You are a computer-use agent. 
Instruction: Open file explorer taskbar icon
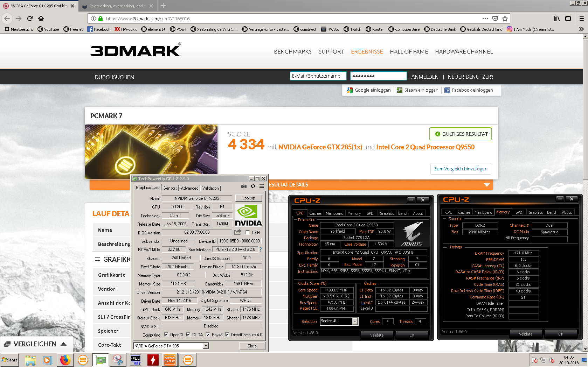[30, 360]
